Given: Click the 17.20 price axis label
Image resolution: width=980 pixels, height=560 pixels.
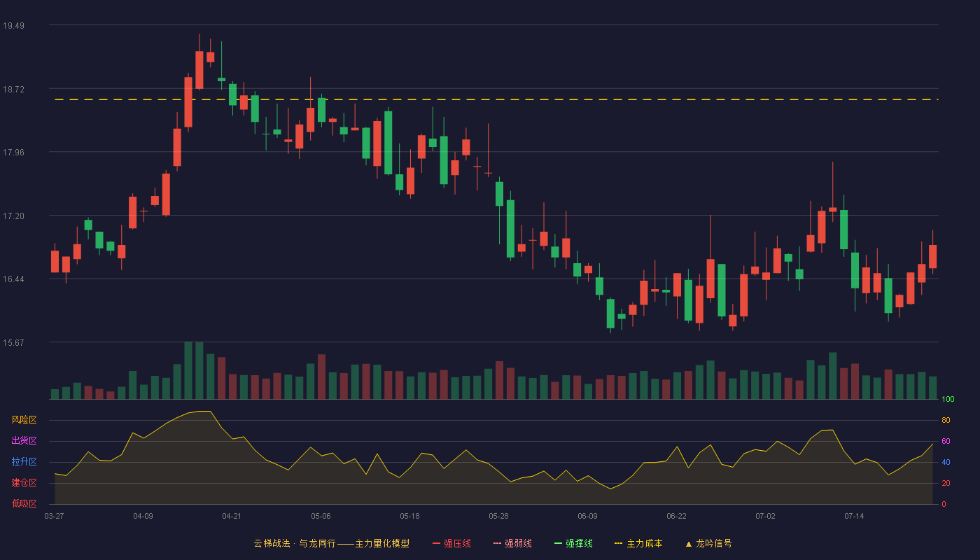Looking at the screenshot, I should pyautogui.click(x=13, y=216).
